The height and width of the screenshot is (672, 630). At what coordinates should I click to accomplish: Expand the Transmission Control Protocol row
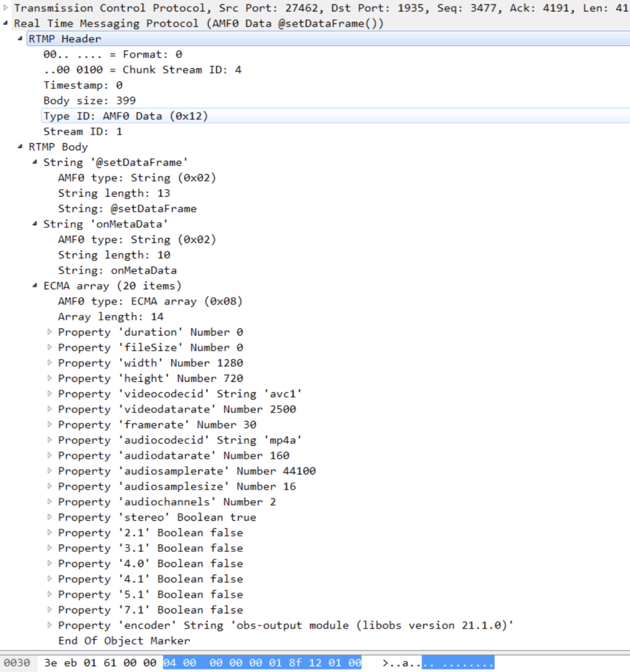point(6,8)
